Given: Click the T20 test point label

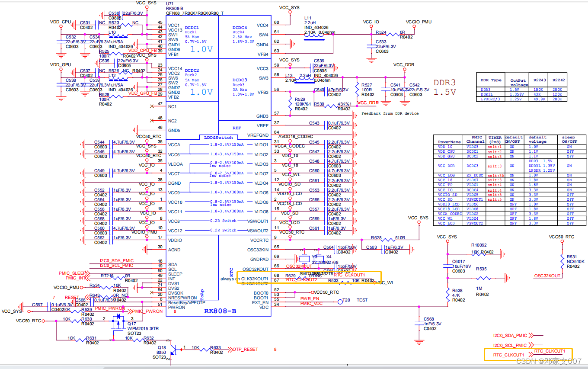Looking at the screenshot, I should pyautogui.click(x=346, y=300).
